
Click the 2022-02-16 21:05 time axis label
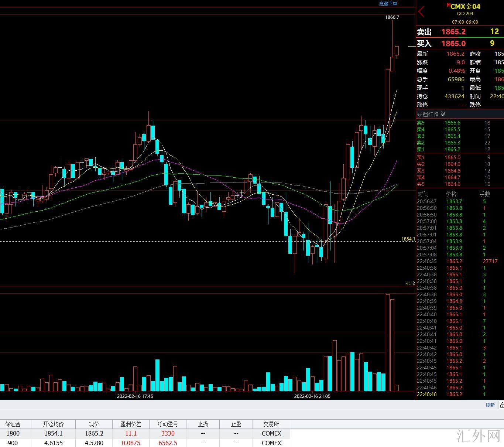coord(312,396)
